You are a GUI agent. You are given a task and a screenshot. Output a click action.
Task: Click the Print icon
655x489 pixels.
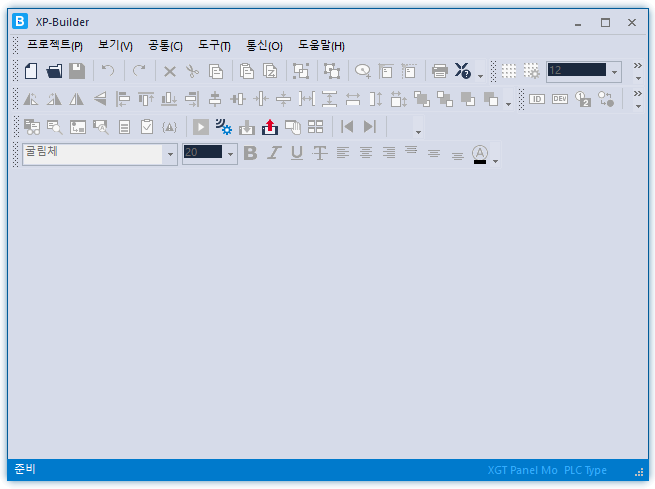click(x=440, y=71)
